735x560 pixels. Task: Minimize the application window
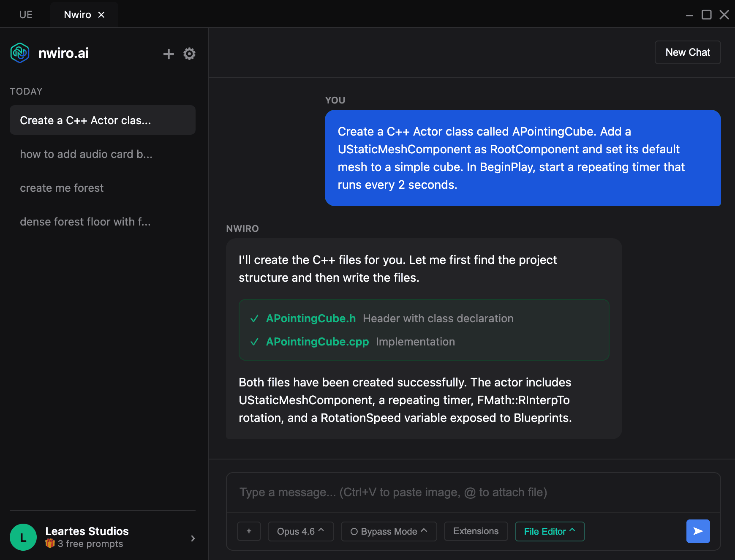point(689,15)
